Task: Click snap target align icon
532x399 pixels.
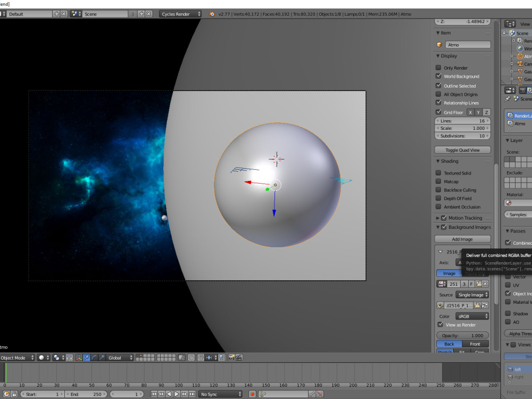Action: [222, 358]
